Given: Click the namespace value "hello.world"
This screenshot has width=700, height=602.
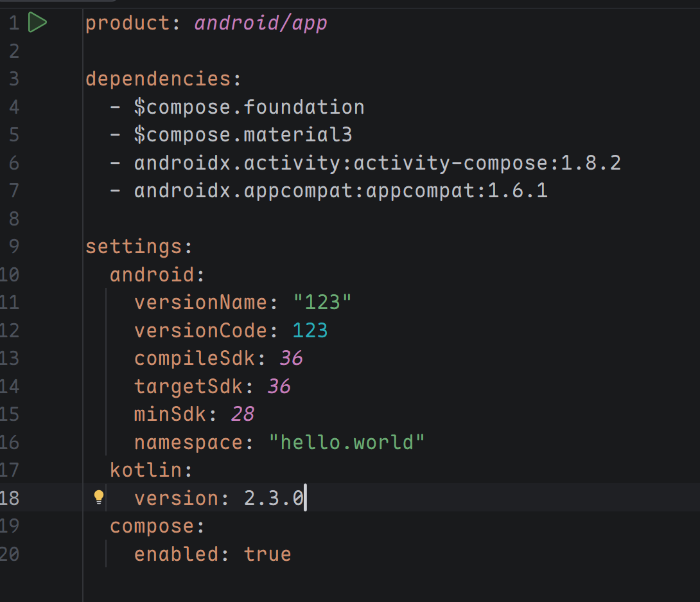Looking at the screenshot, I should pyautogui.click(x=347, y=442).
